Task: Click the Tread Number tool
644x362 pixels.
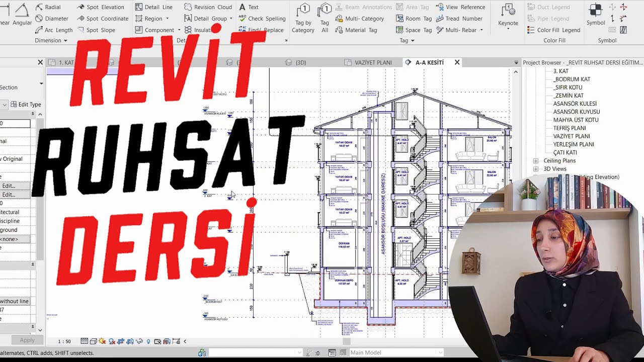Action: (459, 19)
